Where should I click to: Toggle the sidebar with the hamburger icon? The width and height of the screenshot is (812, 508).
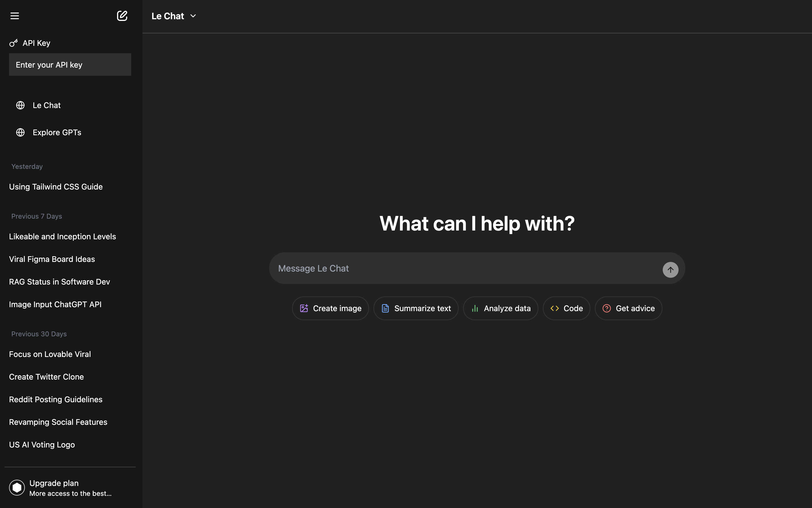14,16
